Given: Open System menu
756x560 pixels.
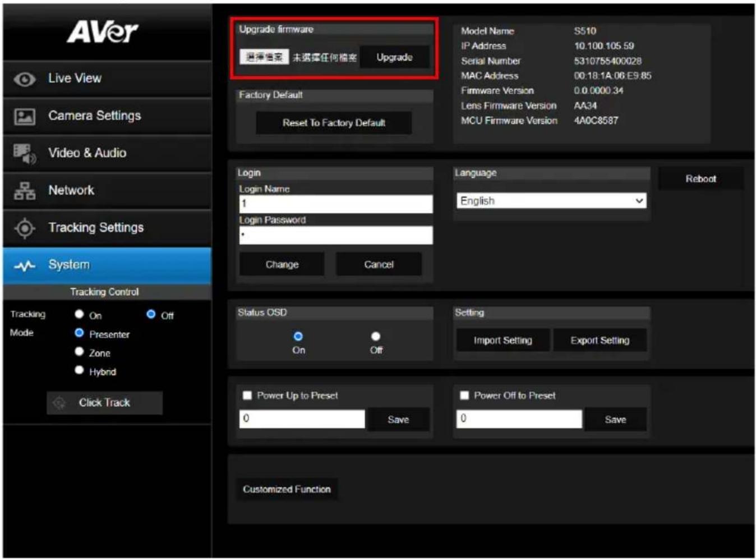Looking at the screenshot, I should pyautogui.click(x=107, y=265).
